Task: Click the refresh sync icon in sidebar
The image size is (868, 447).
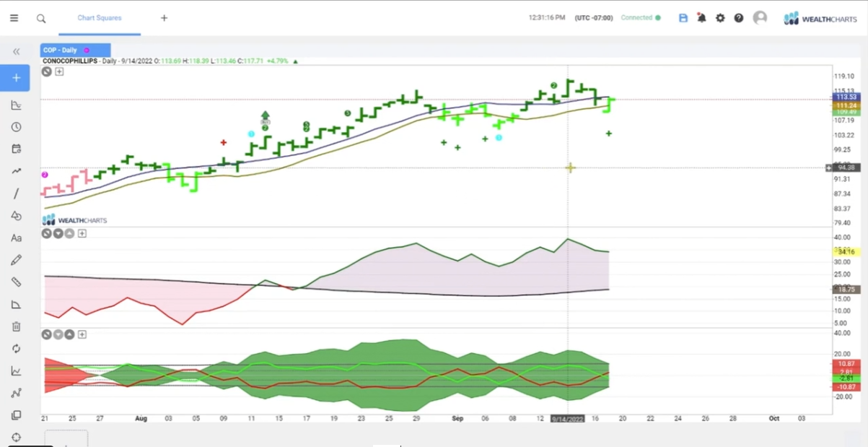Action: coord(16,349)
